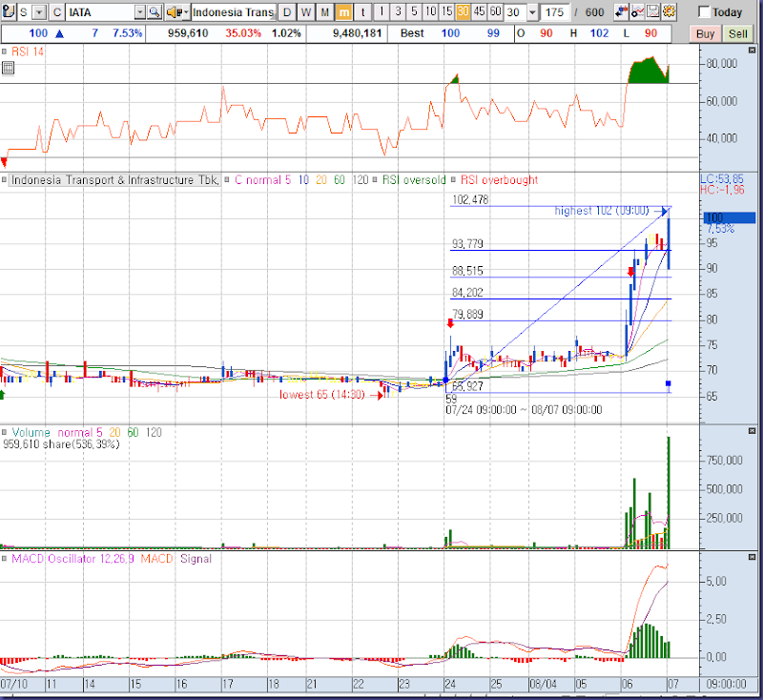Click the Indonesia Trans stock name field
Screen dimensions: 763x700
[x=234, y=12]
